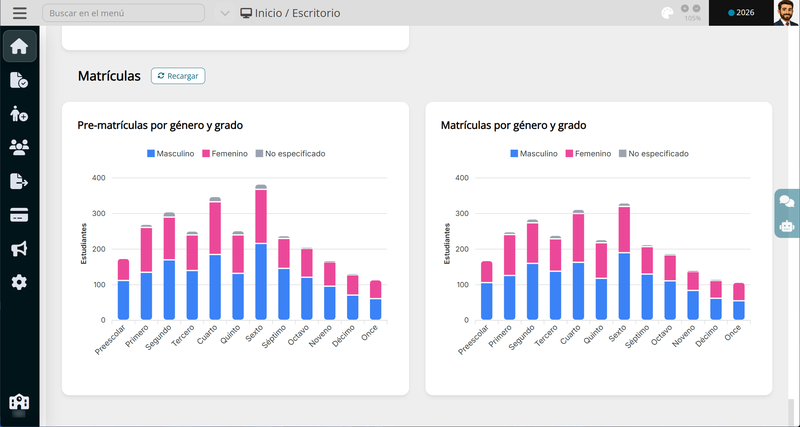This screenshot has width=800, height=427.
Task: Open the document check sidebar icon
Action: [x=19, y=80]
